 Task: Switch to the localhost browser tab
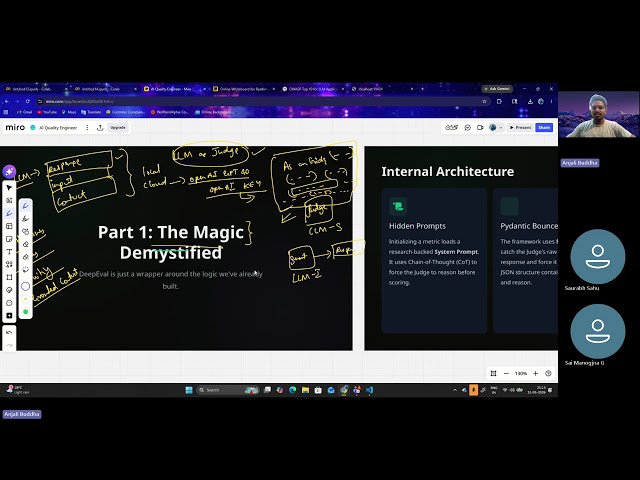coord(380,89)
